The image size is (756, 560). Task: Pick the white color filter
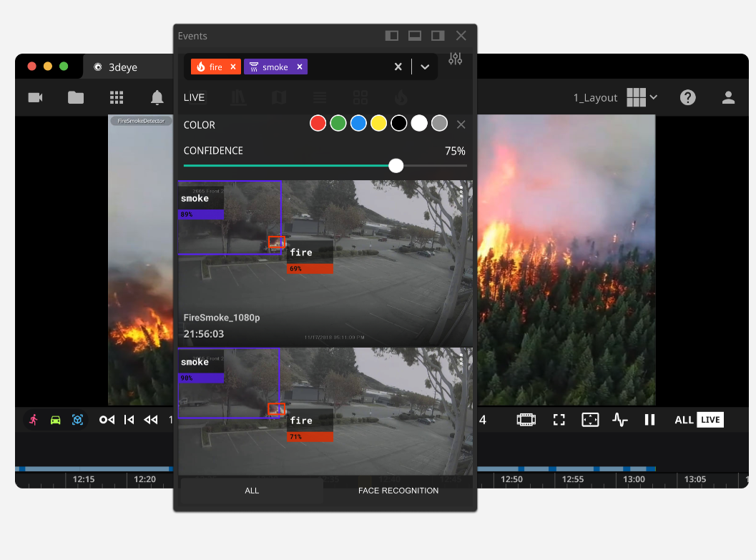(x=419, y=124)
